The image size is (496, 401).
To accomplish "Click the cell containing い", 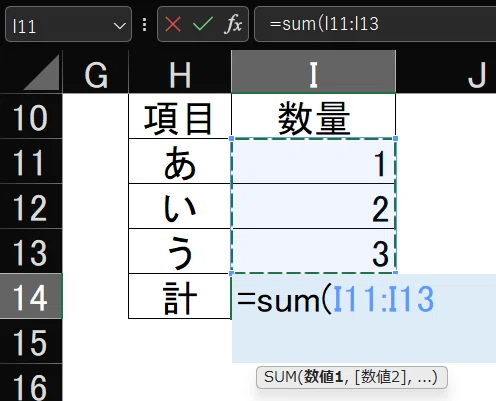I will 180,206.
